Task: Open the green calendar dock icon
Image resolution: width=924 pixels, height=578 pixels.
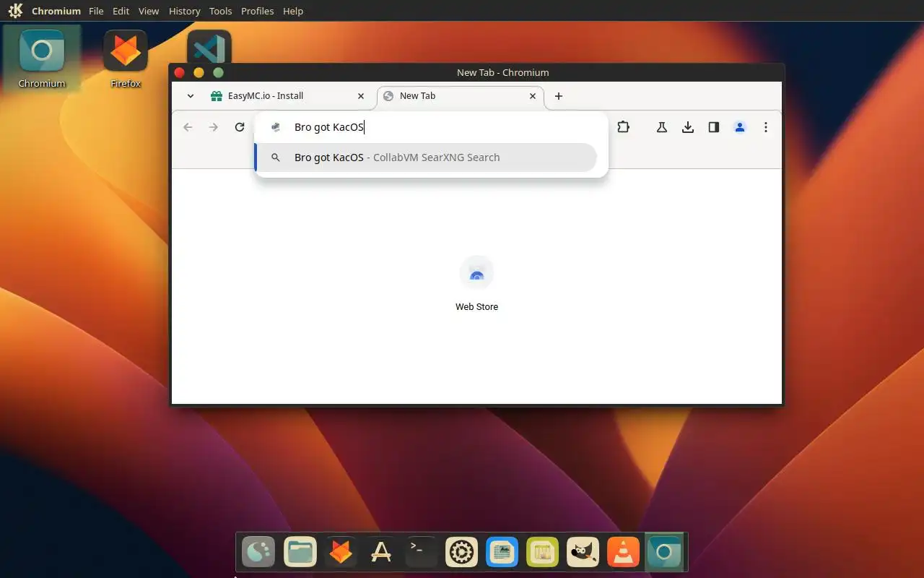Action: click(543, 553)
